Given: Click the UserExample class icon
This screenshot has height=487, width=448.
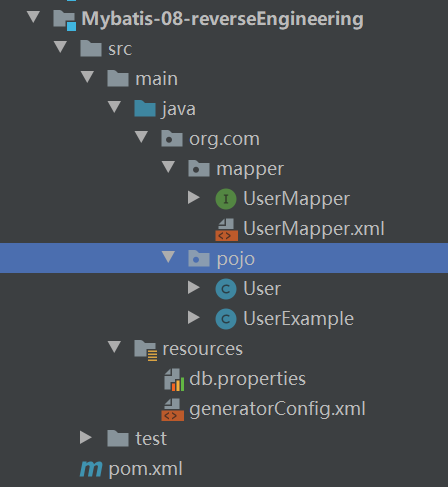Looking at the screenshot, I should [x=226, y=319].
